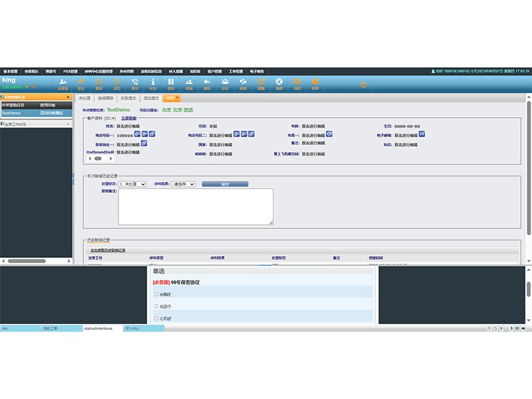Open the 知识库 menu in top bar
The width and height of the screenshot is (532, 399).
(x=195, y=71)
